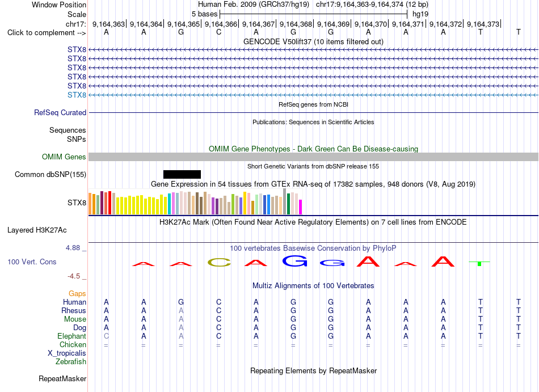Viewport: 539px width, 392px height.
Task: Click the RefSeq Curated dark blue line
Action: click(313, 113)
